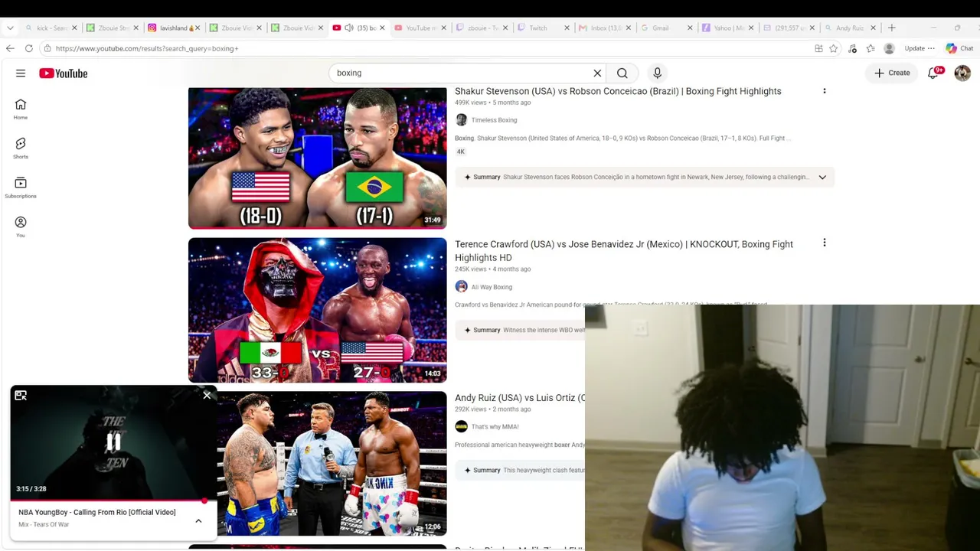Switch to the lavishland Instagram tab
980x551 pixels.
174,28
